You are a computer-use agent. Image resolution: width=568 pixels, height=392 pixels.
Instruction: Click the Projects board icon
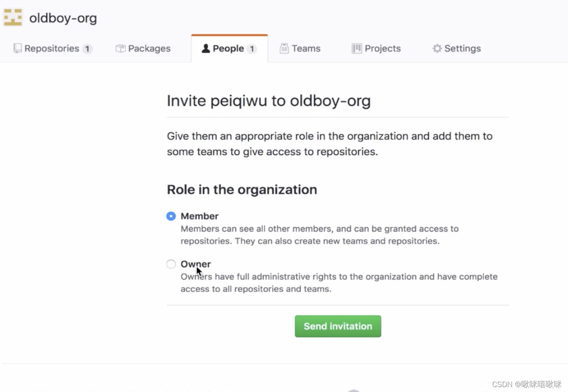click(x=357, y=48)
